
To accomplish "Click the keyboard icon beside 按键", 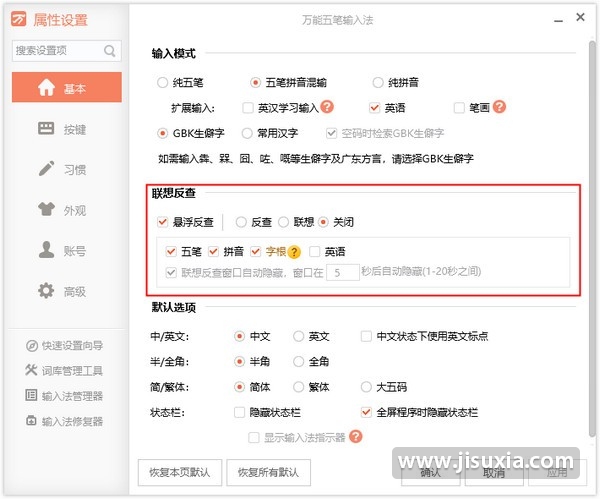I will tap(46, 128).
